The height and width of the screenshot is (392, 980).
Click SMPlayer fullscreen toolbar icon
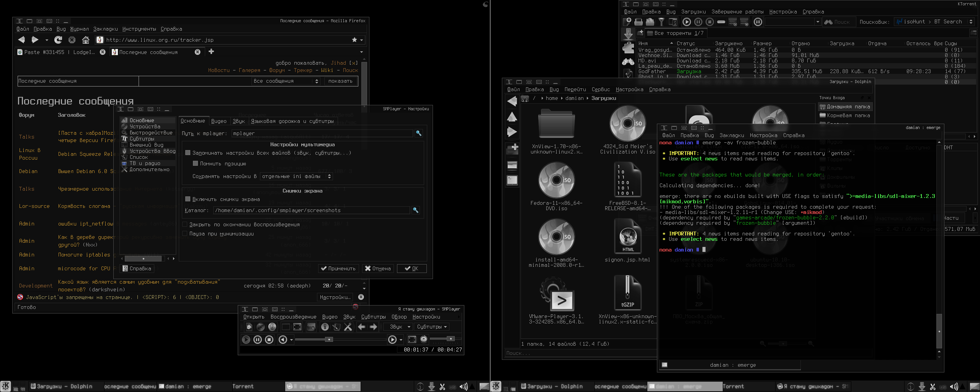coord(297,327)
